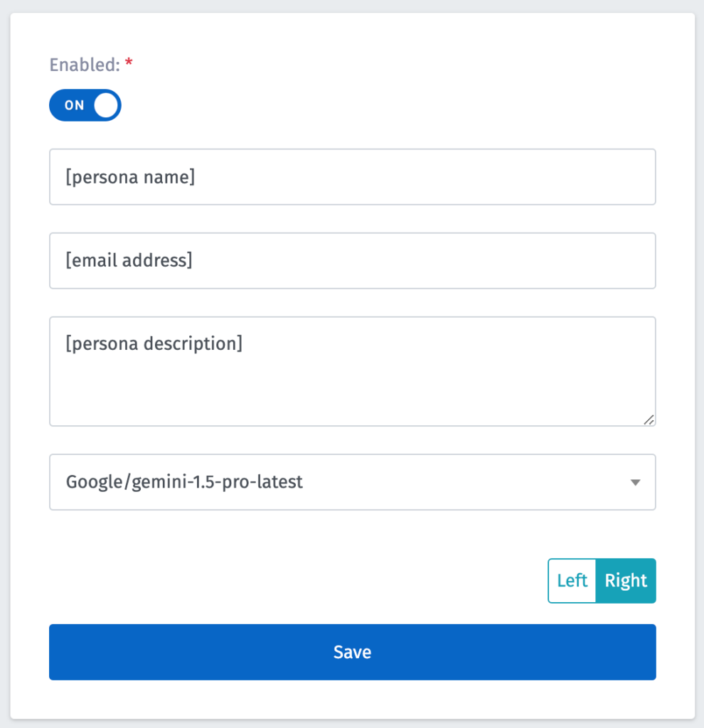Click the dropdown caret arrow icon
This screenshot has height=728, width=704.
[635, 483]
